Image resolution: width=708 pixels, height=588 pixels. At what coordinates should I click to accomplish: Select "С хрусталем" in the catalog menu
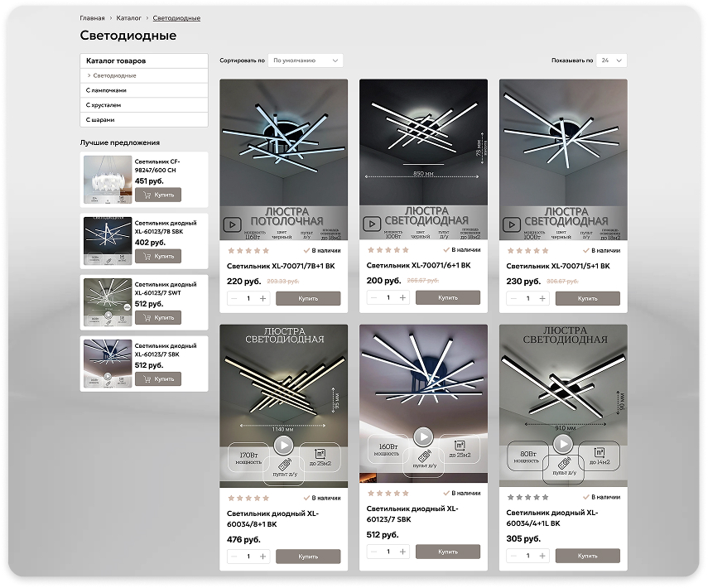104,105
